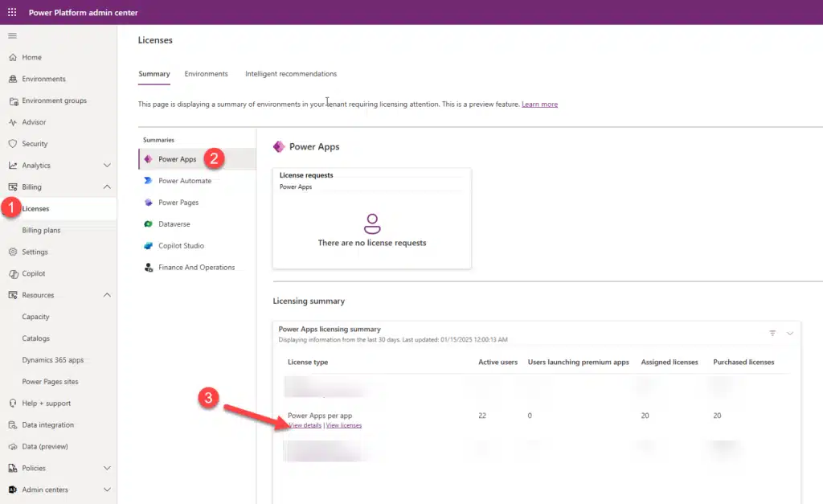
Task: Click the Copilot Studio summary icon
Action: tap(149, 246)
